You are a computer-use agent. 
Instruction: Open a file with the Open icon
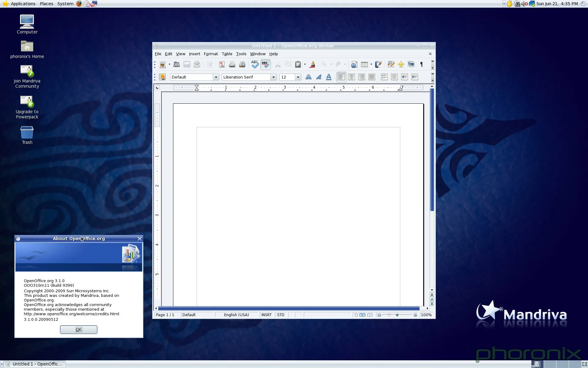pyautogui.click(x=176, y=64)
